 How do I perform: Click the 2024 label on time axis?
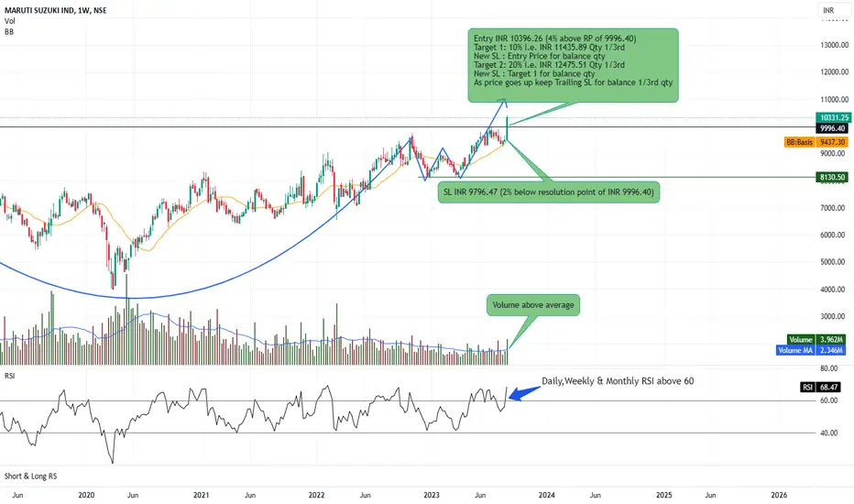pyautogui.click(x=546, y=495)
